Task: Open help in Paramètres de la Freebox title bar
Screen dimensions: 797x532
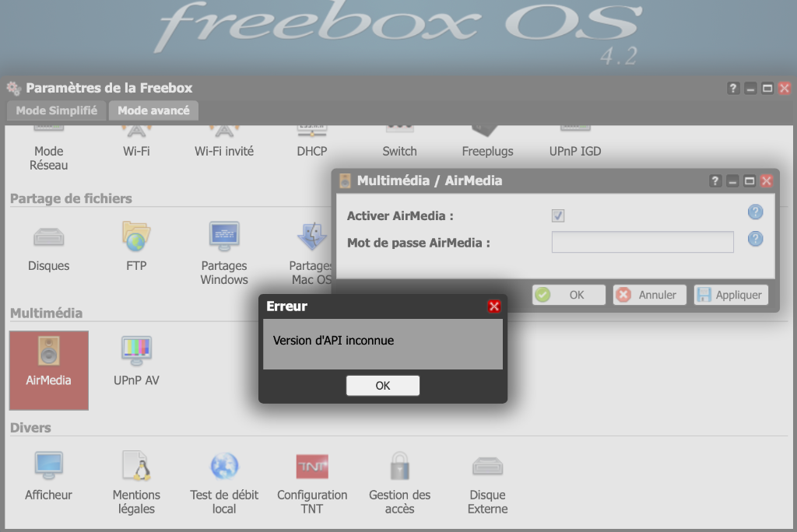Action: pos(733,89)
